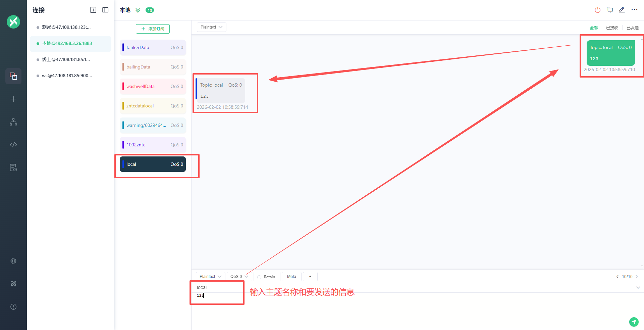Collapse connection details double chevron
The width and height of the screenshot is (644, 330).
(138, 10)
